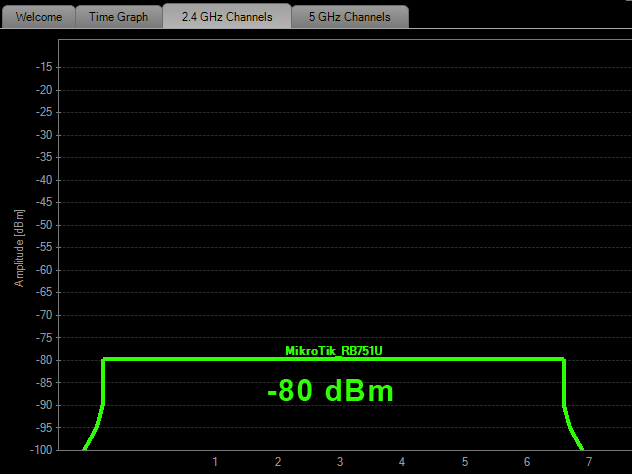This screenshot has width=632, height=474.
Task: Click the -65 amplitude axis label
Action: coord(44,292)
